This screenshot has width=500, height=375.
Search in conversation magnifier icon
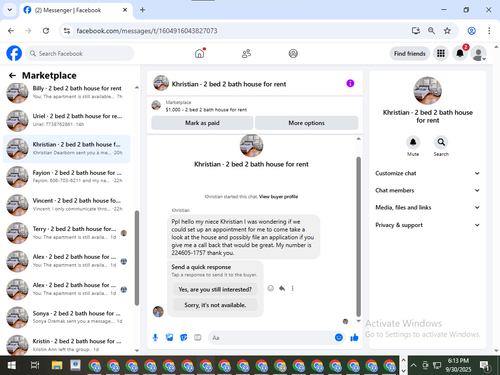[x=441, y=142]
